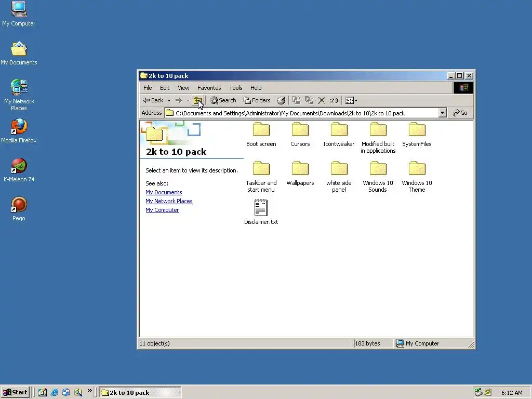
Task: Open the File menu
Action: click(x=148, y=88)
